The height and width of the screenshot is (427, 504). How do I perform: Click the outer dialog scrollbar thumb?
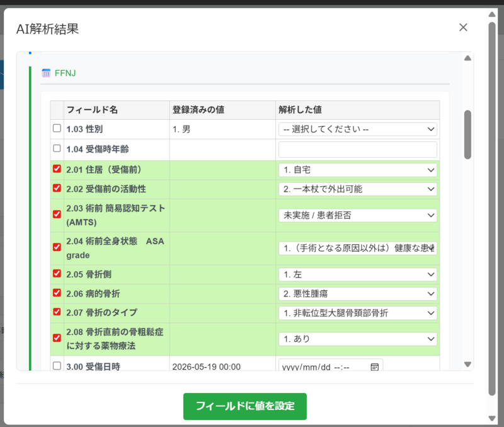[x=492, y=209]
